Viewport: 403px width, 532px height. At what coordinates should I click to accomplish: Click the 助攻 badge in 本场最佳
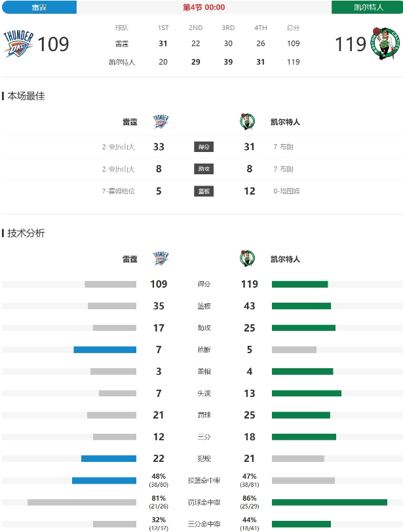coord(204,169)
